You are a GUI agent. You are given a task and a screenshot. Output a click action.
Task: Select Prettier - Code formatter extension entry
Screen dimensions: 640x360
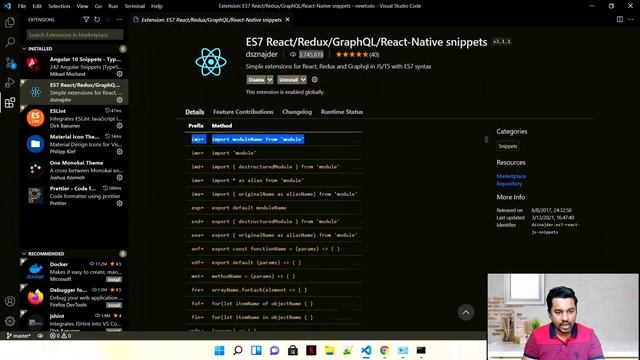click(x=74, y=196)
